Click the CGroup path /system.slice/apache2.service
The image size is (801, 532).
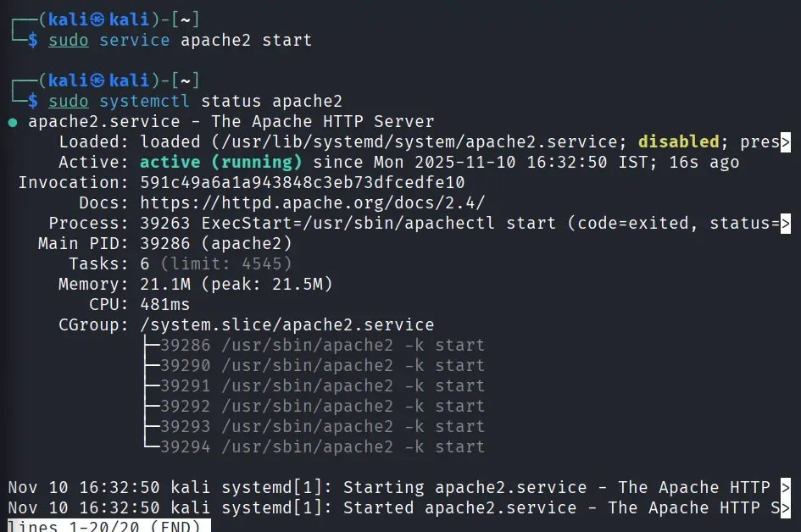(x=286, y=325)
